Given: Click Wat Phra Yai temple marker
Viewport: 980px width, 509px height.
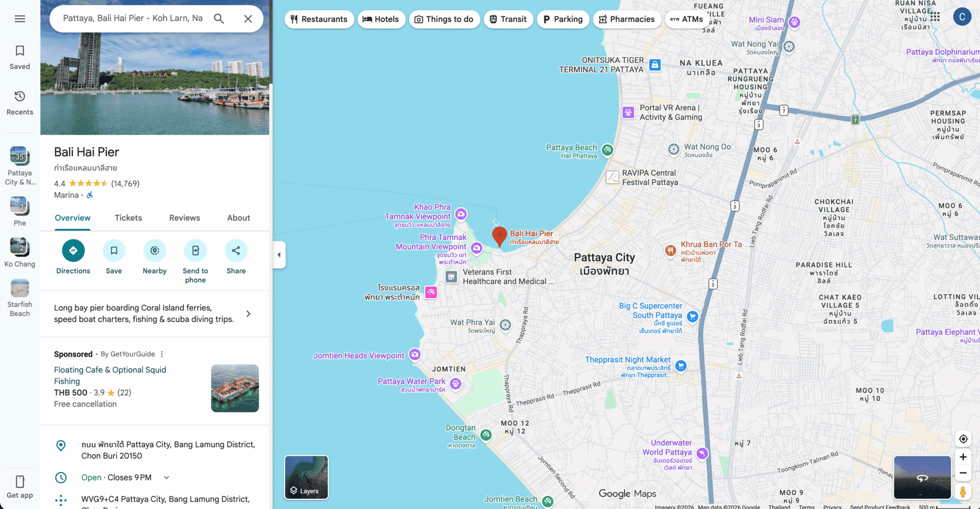Looking at the screenshot, I should pyautogui.click(x=505, y=325).
